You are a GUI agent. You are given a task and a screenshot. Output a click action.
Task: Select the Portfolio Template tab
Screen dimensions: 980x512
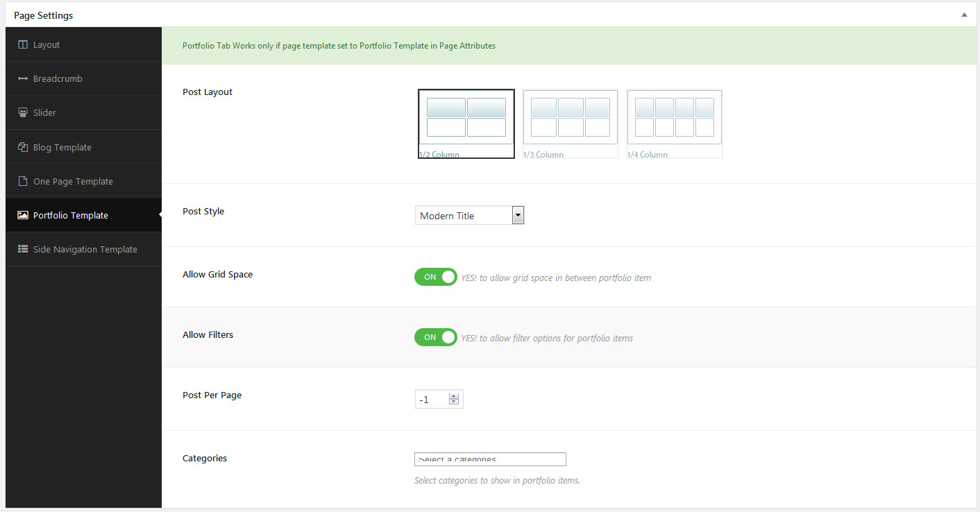pos(83,215)
